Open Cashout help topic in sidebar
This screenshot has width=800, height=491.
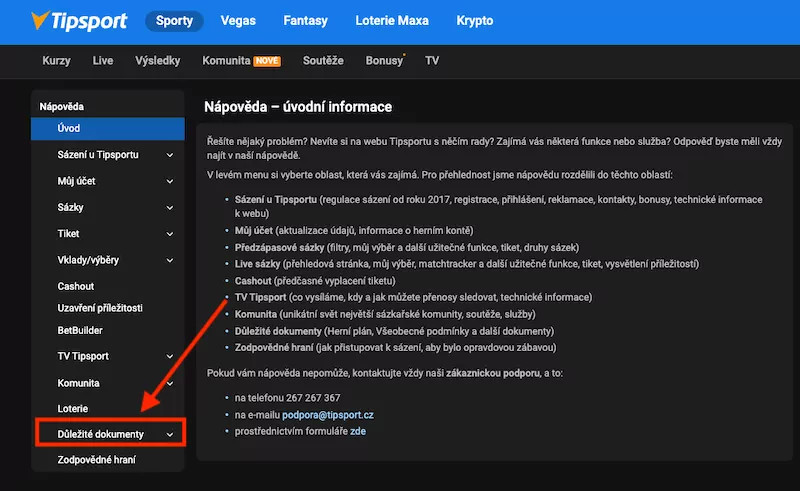(x=76, y=286)
